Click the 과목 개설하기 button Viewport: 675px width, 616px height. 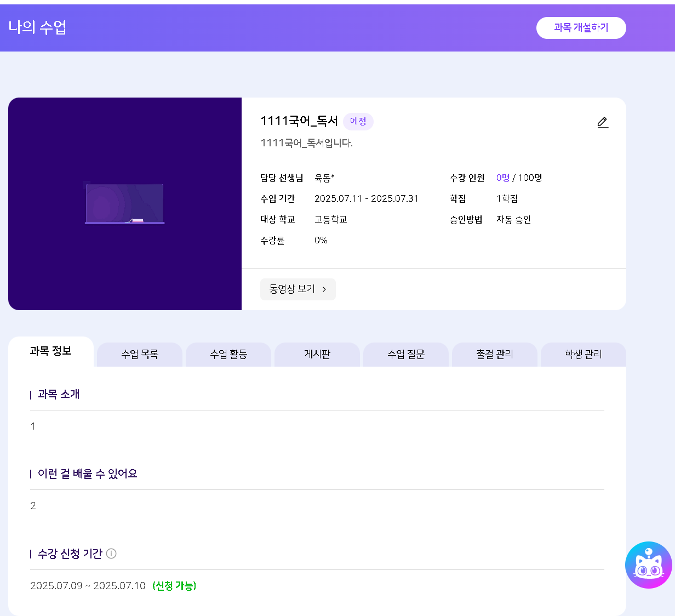tap(581, 28)
